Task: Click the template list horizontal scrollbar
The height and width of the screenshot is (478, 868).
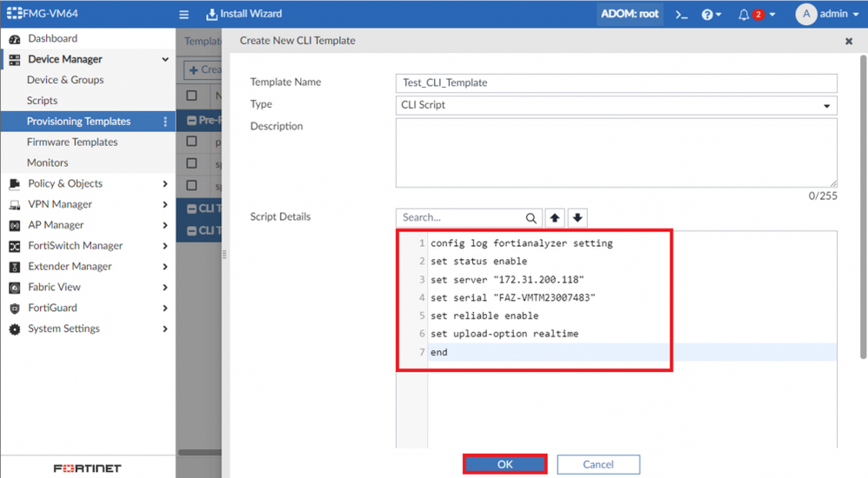Action: [x=200, y=452]
